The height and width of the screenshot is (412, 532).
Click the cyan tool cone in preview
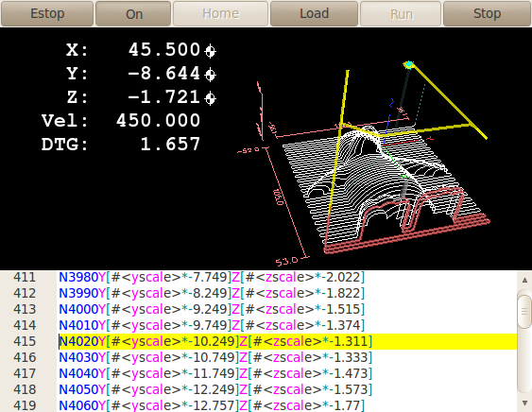pyautogui.click(x=409, y=64)
